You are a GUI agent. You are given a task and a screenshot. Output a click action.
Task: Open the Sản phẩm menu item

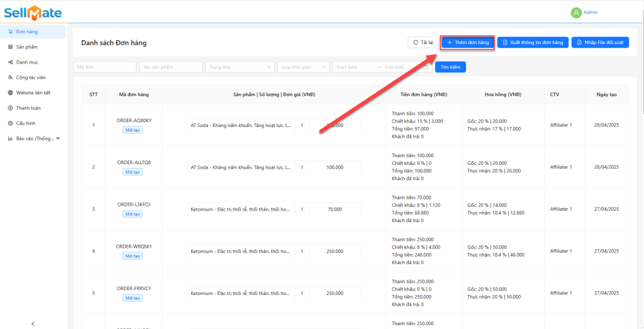point(27,47)
